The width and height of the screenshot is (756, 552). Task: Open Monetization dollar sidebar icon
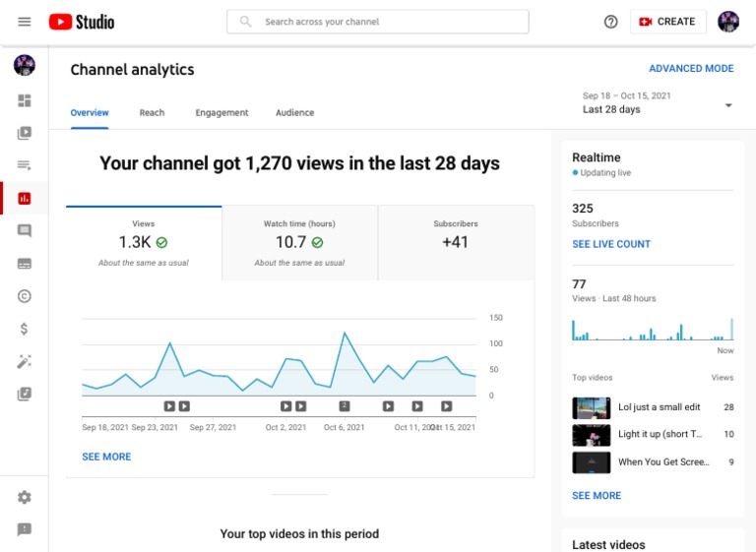click(24, 329)
